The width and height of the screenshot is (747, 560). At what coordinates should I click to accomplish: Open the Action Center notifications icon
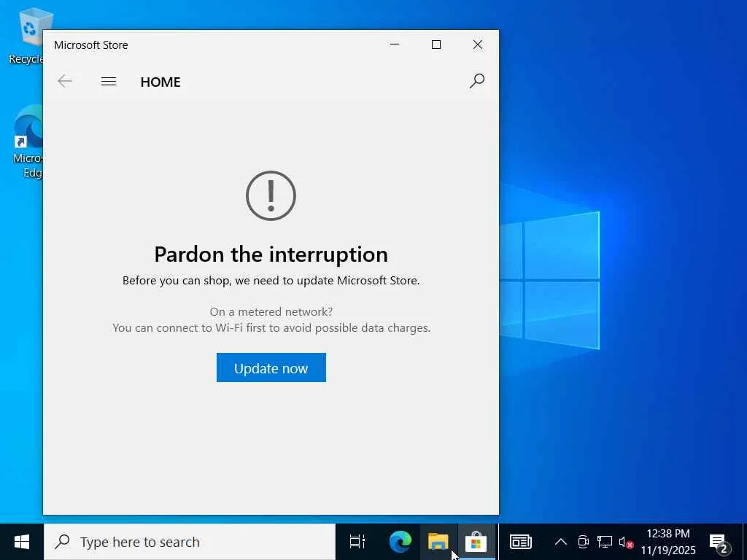click(719, 542)
